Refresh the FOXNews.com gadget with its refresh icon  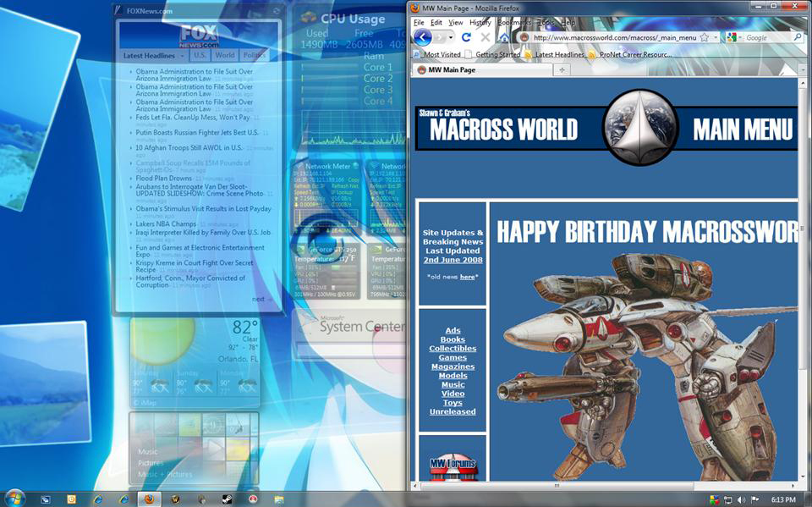point(277,11)
